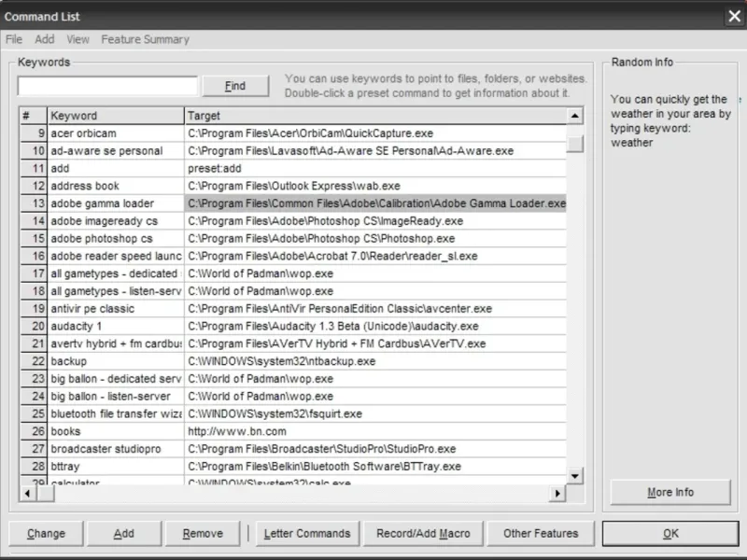Select the 'audacity 1' keyword
Image resolution: width=747 pixels, height=560 pixels.
tap(116, 326)
